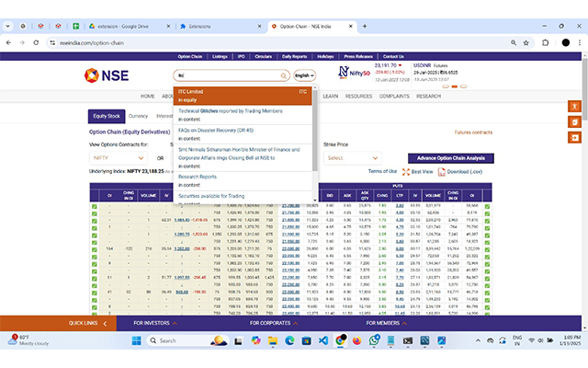Open the weather widget on the taskbar

[x=28, y=340]
